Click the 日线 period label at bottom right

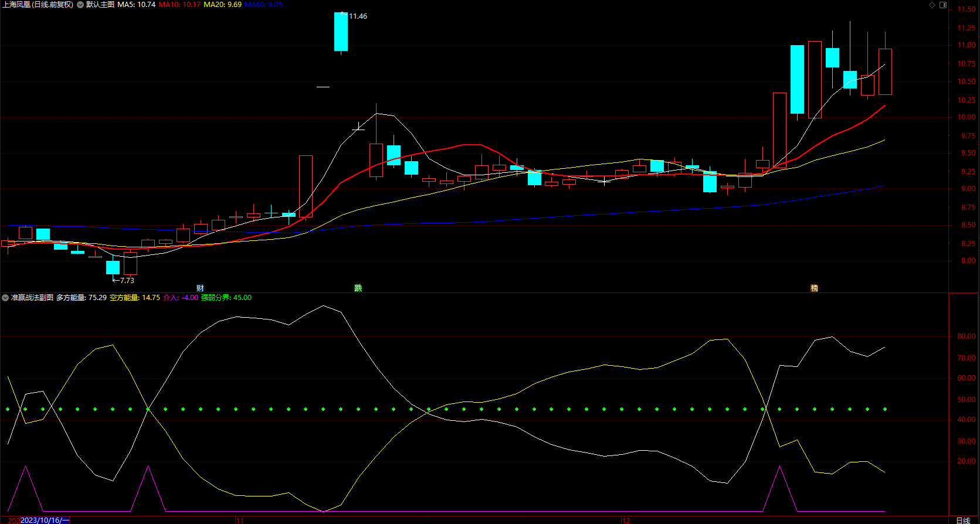click(x=963, y=520)
